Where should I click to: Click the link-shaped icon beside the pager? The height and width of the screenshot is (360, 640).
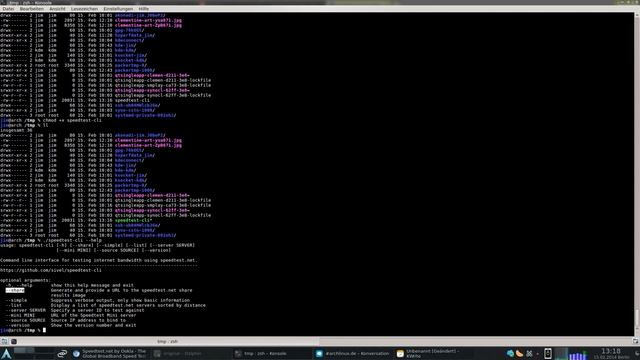(x=62, y=353)
